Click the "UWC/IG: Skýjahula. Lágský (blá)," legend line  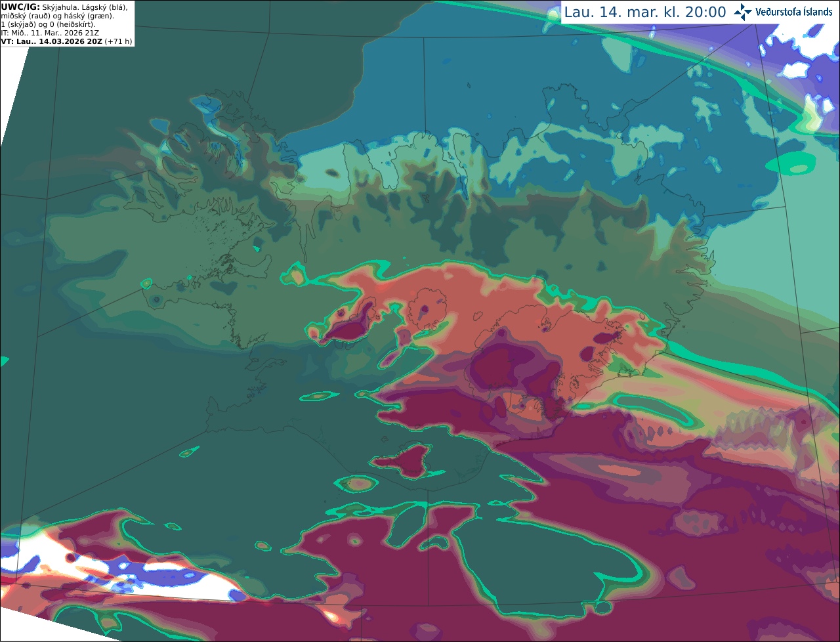click(x=64, y=7)
